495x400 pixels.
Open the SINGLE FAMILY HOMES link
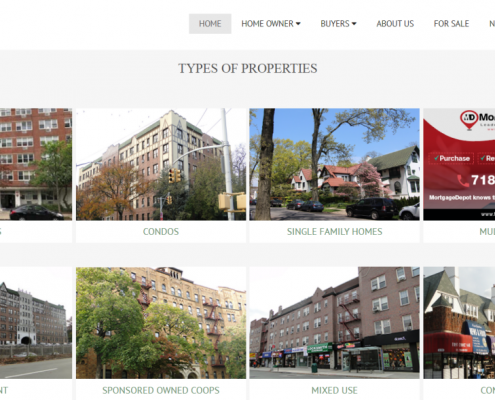(x=334, y=231)
